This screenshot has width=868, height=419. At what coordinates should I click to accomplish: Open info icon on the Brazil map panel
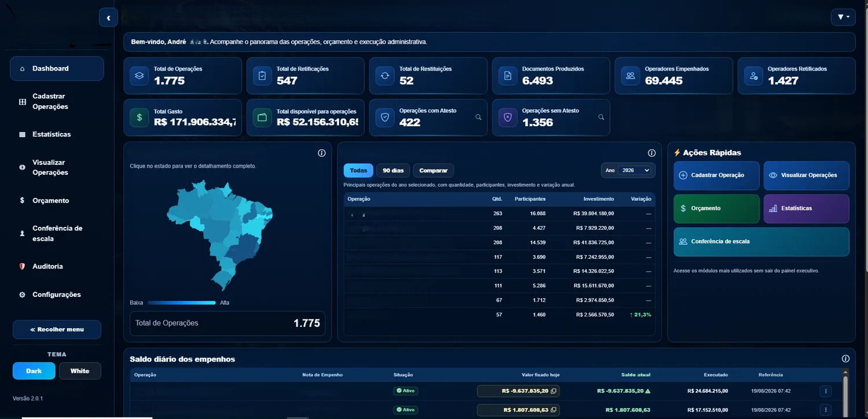pyautogui.click(x=322, y=153)
